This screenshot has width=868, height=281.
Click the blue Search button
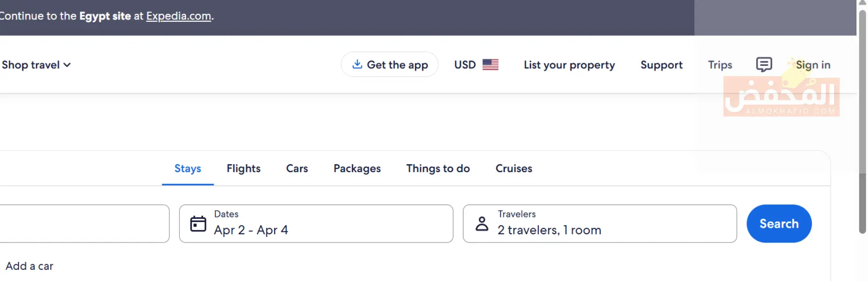[x=779, y=224]
